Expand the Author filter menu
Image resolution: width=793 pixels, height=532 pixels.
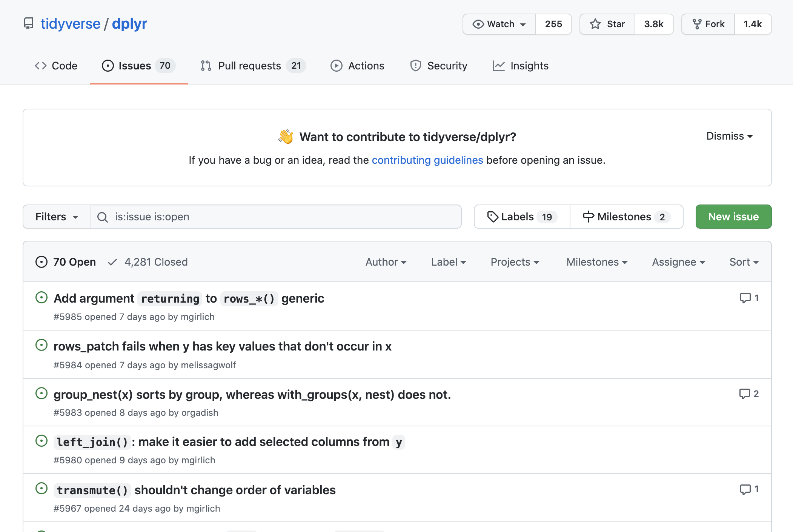(386, 262)
